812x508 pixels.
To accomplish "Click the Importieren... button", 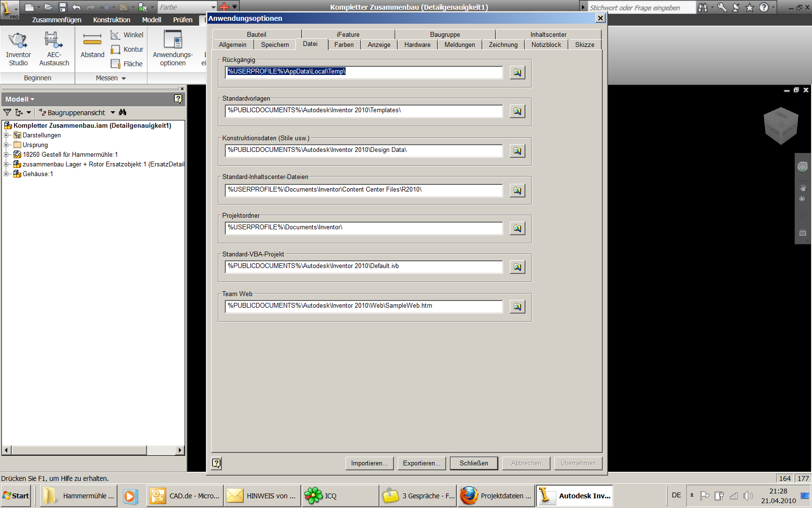I will (x=369, y=463).
